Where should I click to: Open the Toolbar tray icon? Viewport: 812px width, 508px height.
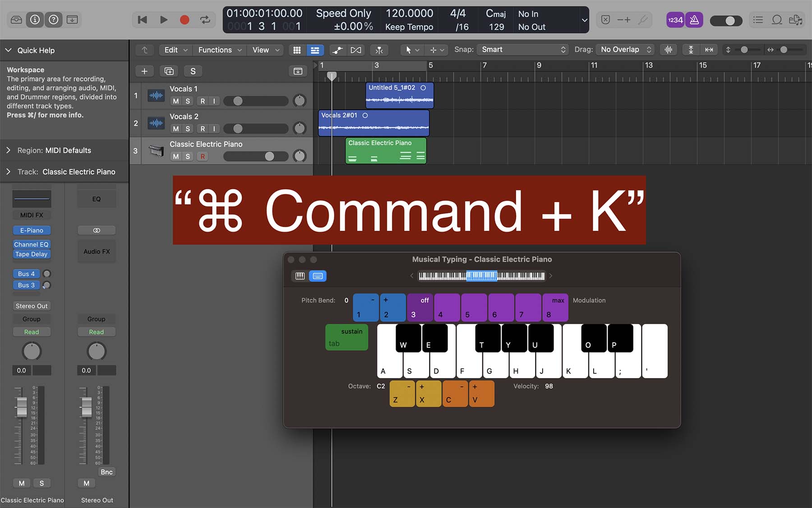72,20
